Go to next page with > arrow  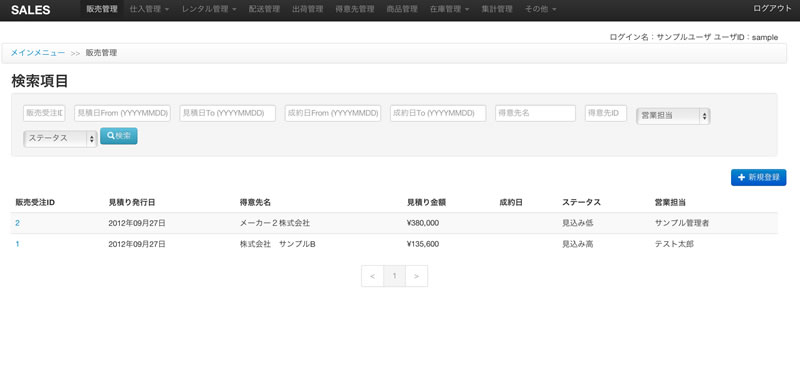[x=416, y=276]
